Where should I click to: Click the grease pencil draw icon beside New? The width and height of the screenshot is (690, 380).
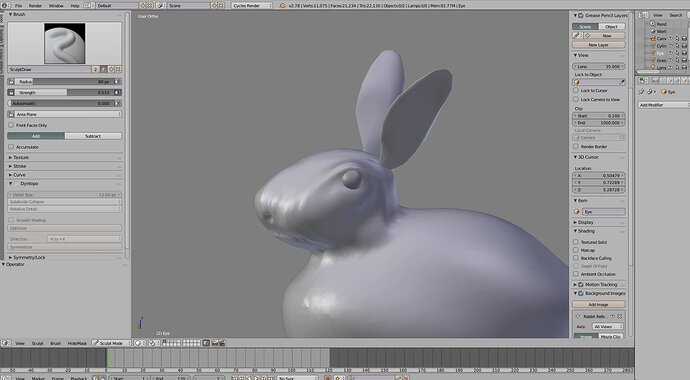tap(577, 36)
